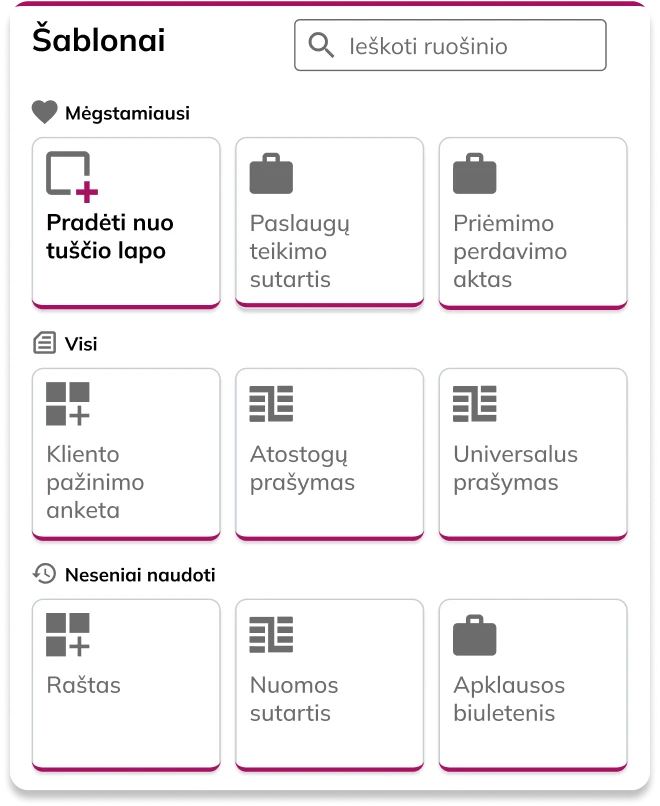Image resolution: width=660 pixels, height=806 pixels.
Task: Select the document icon on Atostogų prašymas
Action: [270, 404]
